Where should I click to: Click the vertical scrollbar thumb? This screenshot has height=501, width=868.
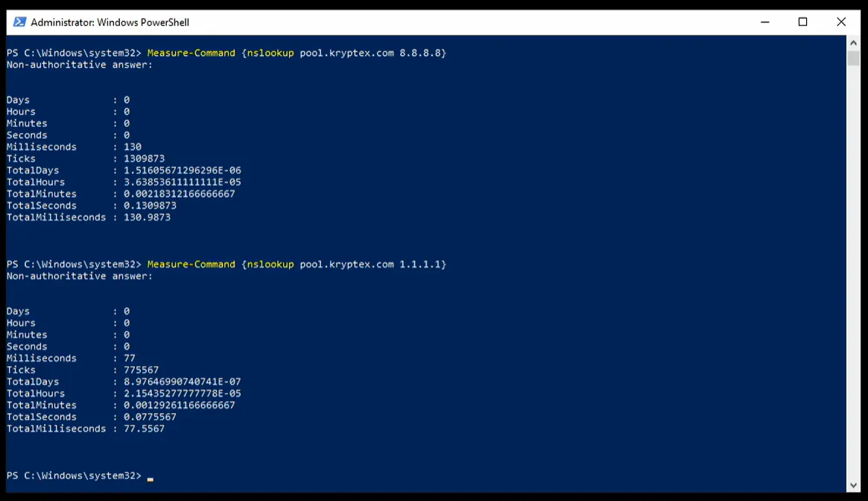pos(854,58)
